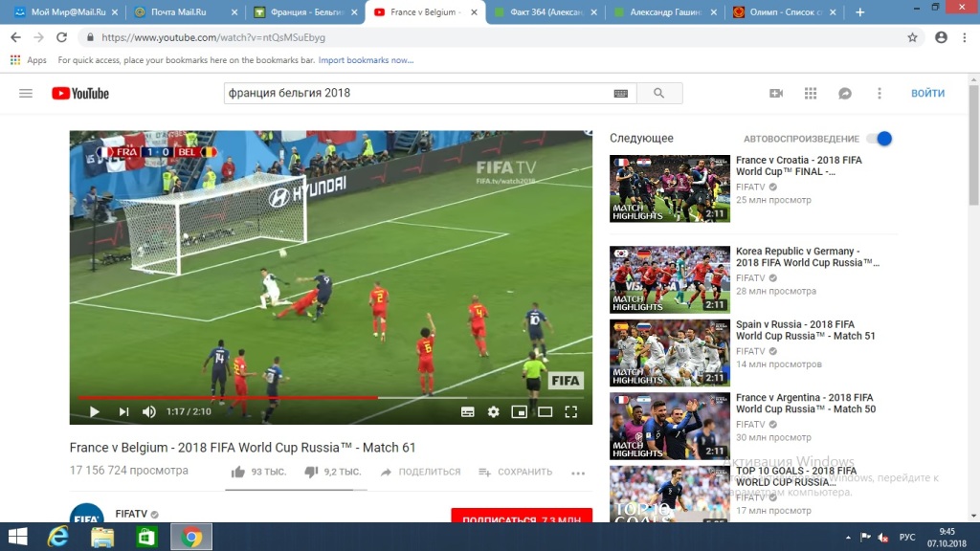The image size is (980, 551).
Task: Switch to miniplayer mode
Action: (520, 411)
